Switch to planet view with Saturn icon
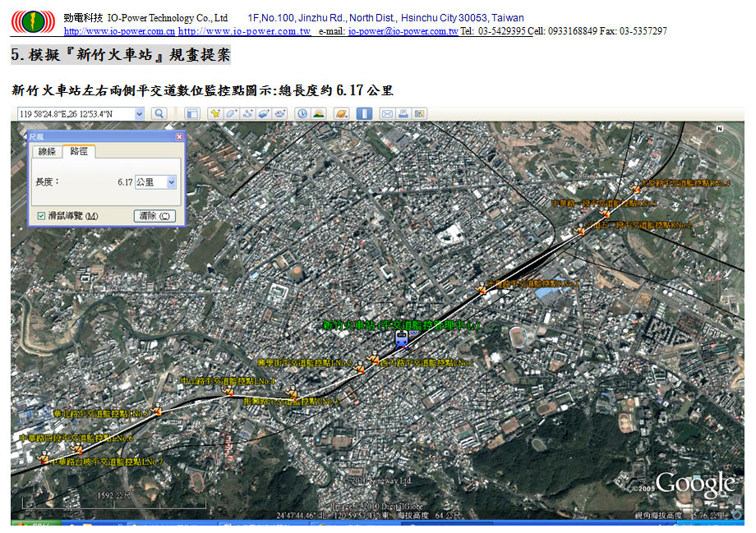The image size is (756, 533). point(341,113)
